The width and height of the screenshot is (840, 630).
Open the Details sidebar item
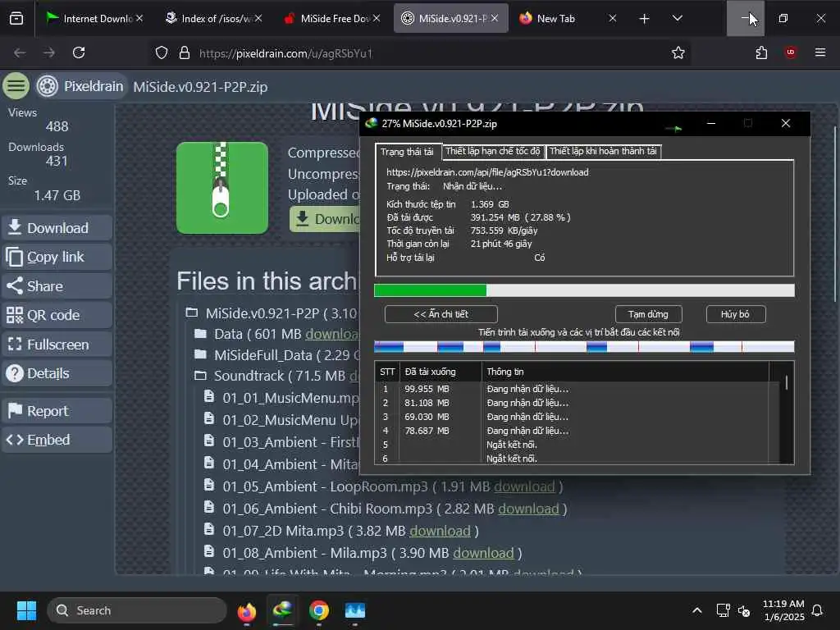(x=57, y=373)
